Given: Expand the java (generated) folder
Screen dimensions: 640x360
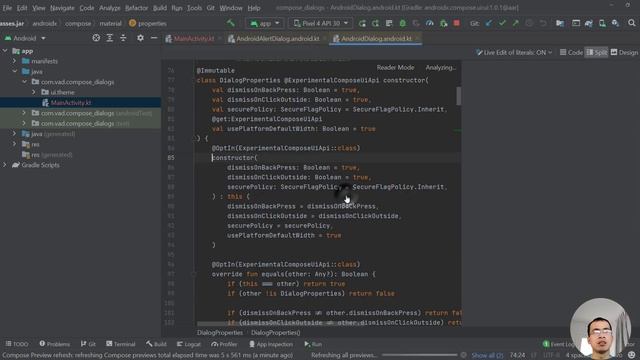Looking at the screenshot, I should pos(15,133).
